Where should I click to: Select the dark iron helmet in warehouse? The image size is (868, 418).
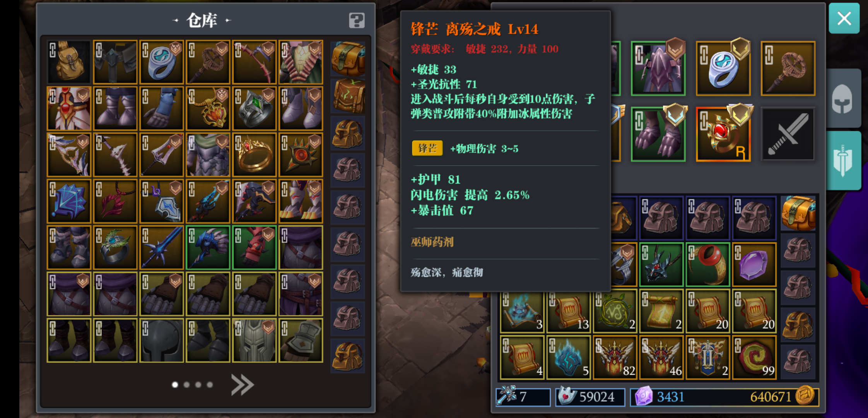(161, 341)
